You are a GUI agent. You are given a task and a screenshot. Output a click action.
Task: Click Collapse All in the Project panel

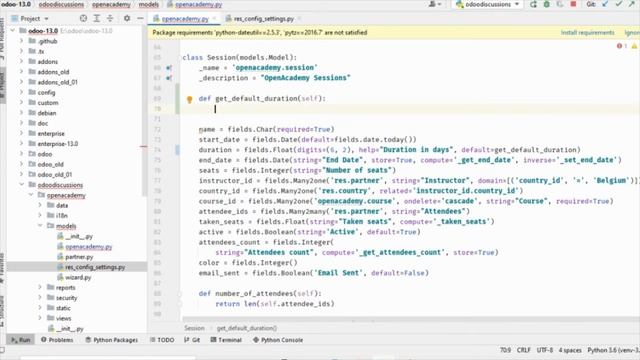tap(110, 18)
